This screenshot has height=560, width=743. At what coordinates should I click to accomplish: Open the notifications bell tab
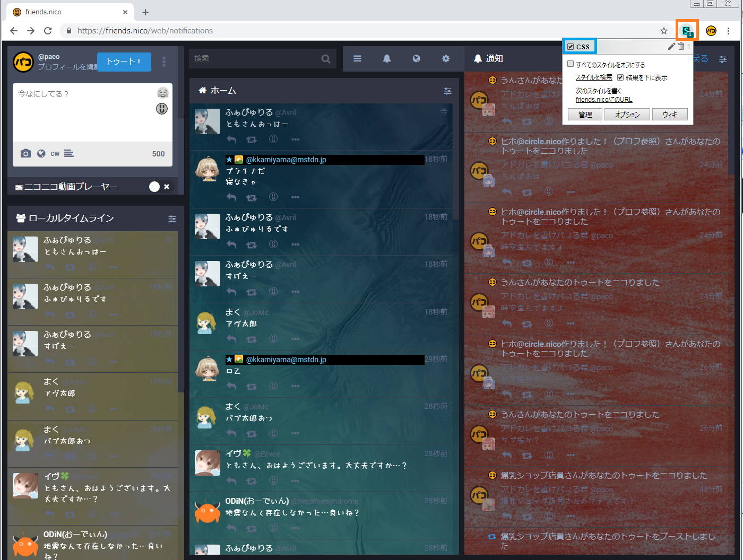tap(387, 58)
